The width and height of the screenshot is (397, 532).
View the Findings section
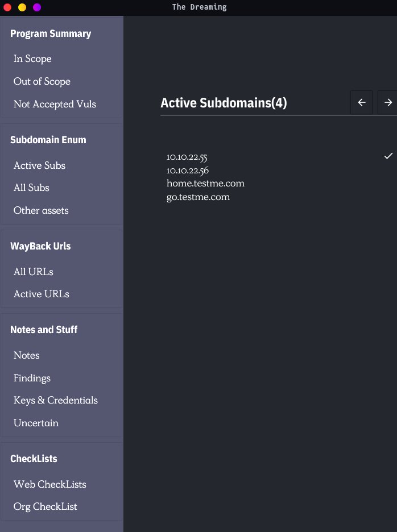coord(32,378)
